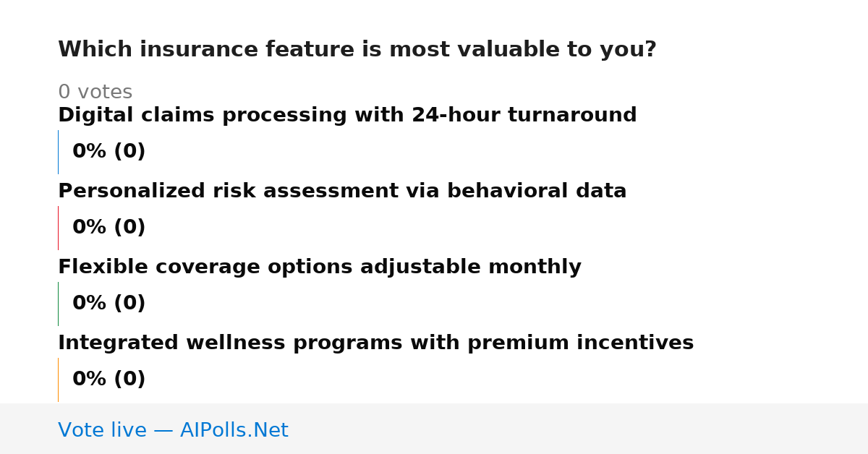The height and width of the screenshot is (454, 868).
Task: Click 'behavioral data' text in second option
Action: click(x=549, y=192)
